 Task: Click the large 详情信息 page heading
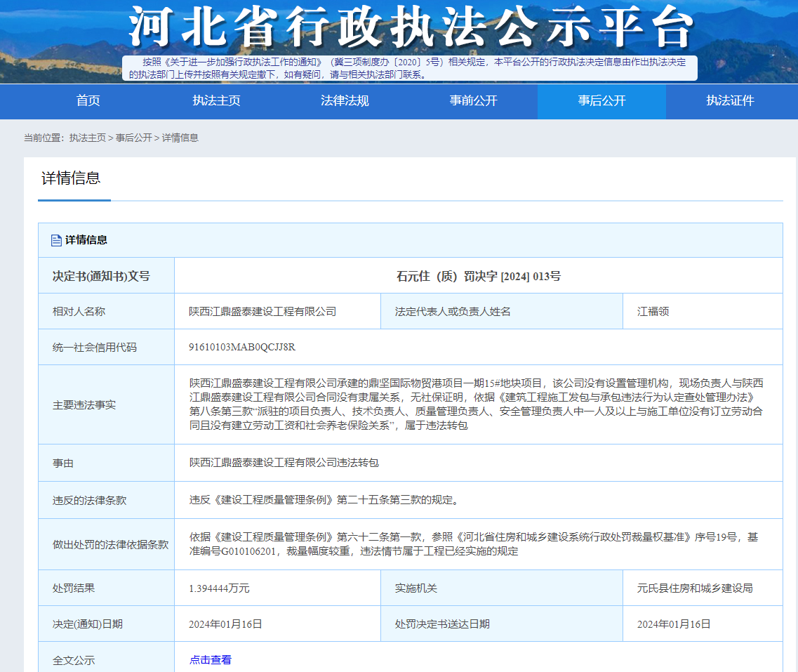pos(71,178)
